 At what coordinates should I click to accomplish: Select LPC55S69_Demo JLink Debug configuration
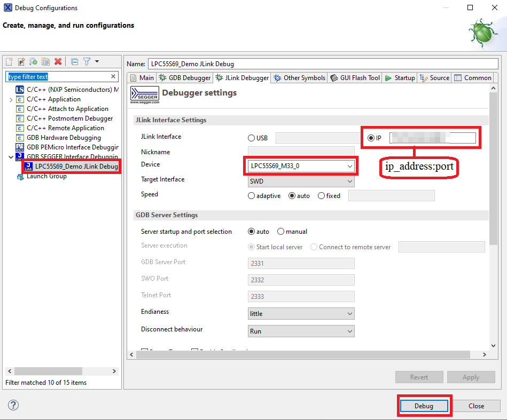[72, 167]
